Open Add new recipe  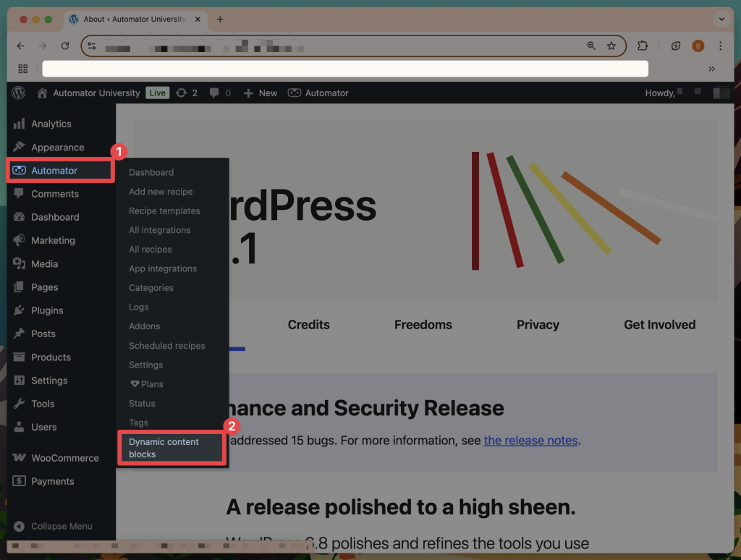pos(159,191)
